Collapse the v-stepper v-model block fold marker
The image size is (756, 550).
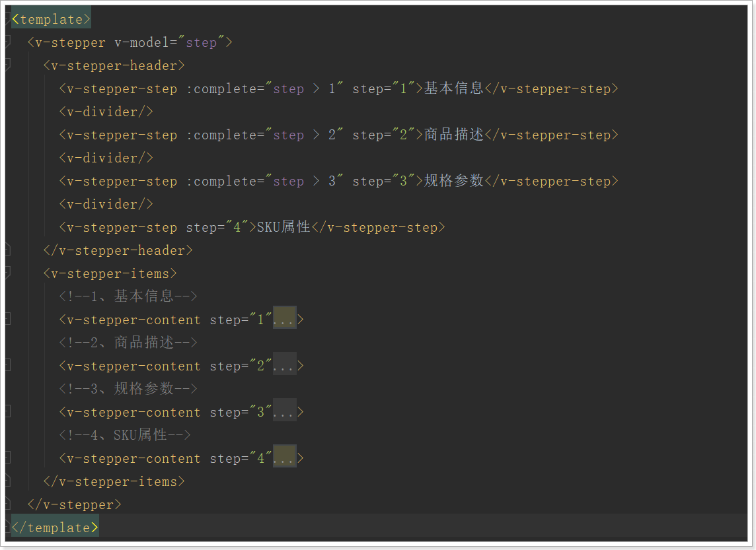tap(7, 42)
